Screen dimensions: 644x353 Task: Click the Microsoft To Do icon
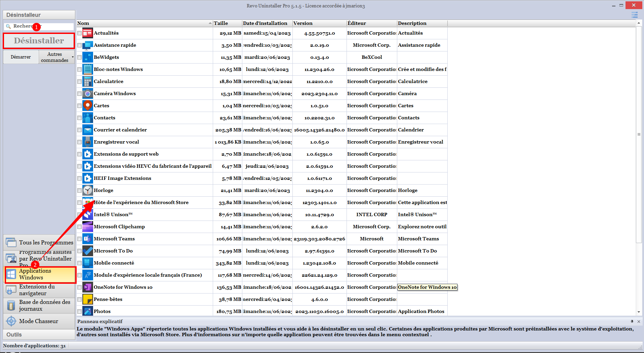click(x=88, y=251)
